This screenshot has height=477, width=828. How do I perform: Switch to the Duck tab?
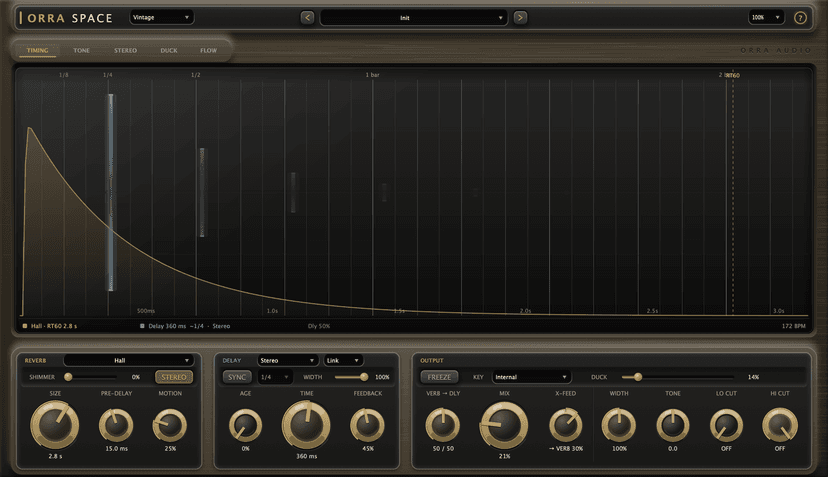[169, 50]
